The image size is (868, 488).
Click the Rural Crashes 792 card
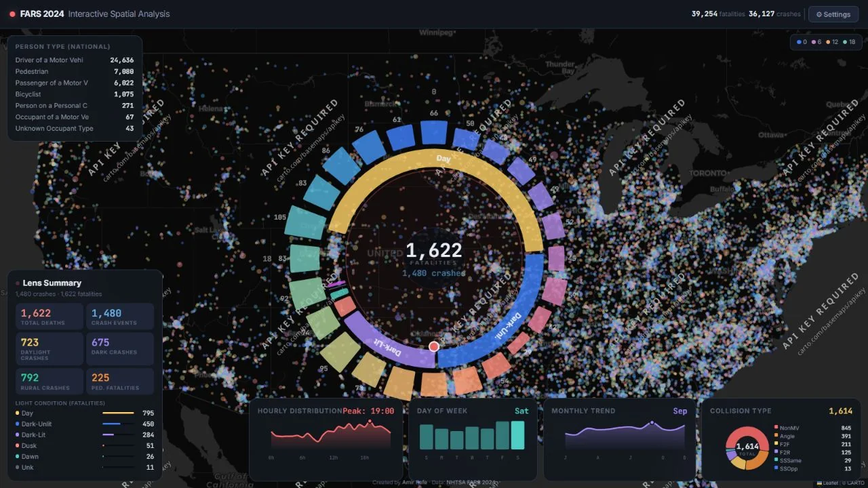(50, 381)
